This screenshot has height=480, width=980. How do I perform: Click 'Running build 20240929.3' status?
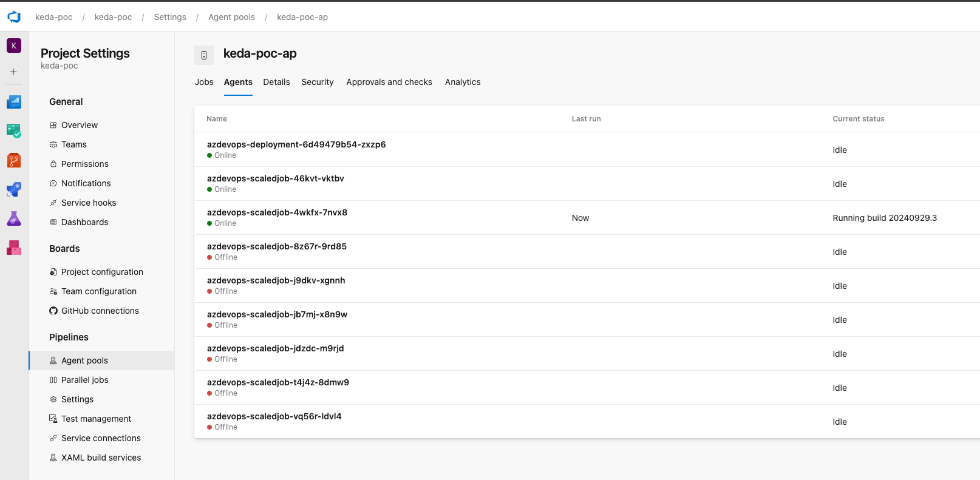coord(885,218)
